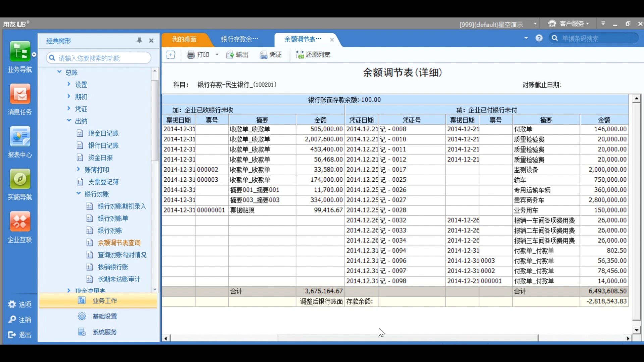
Task: Open 基础设置 from the left tree
Action: tap(105, 316)
